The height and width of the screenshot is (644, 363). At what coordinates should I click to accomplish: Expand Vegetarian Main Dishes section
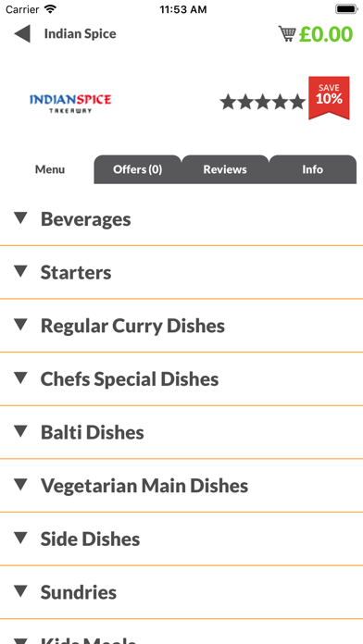tap(181, 486)
